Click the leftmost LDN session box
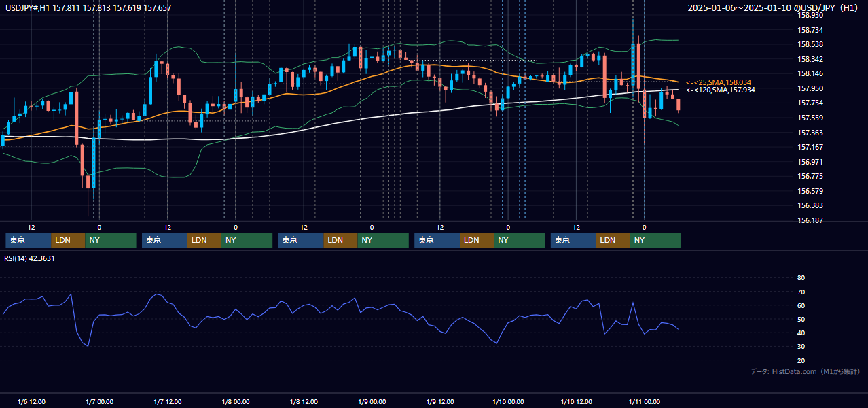The width and height of the screenshot is (868, 408). 68,240
